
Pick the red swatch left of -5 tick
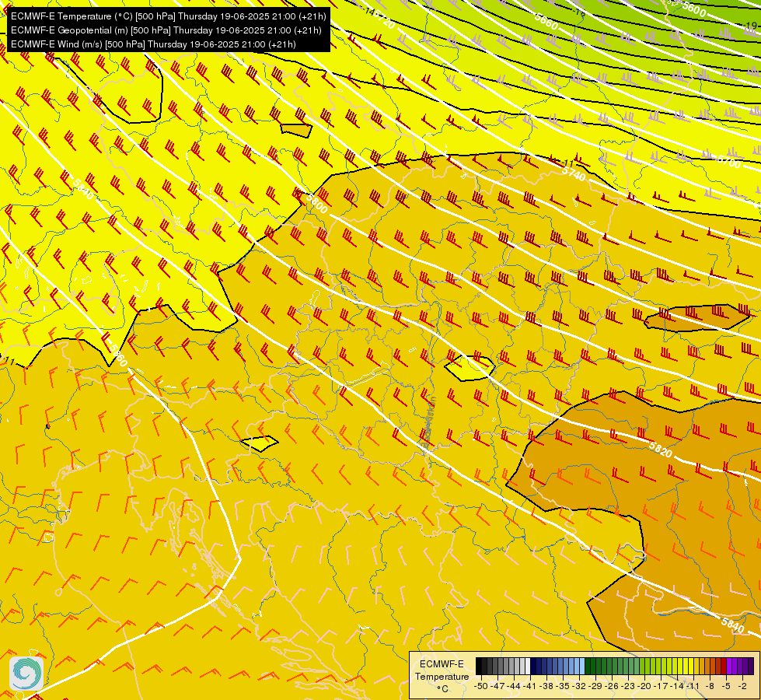coord(724,666)
